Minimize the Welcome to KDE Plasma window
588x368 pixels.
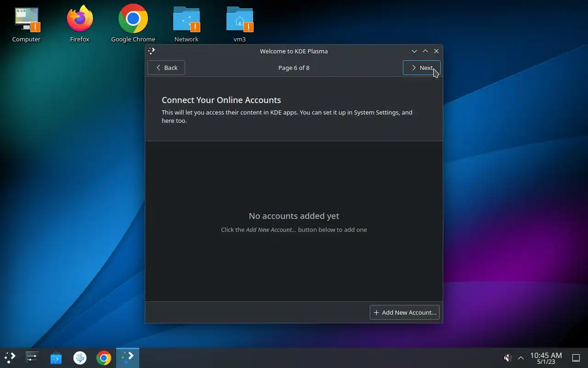tap(414, 51)
